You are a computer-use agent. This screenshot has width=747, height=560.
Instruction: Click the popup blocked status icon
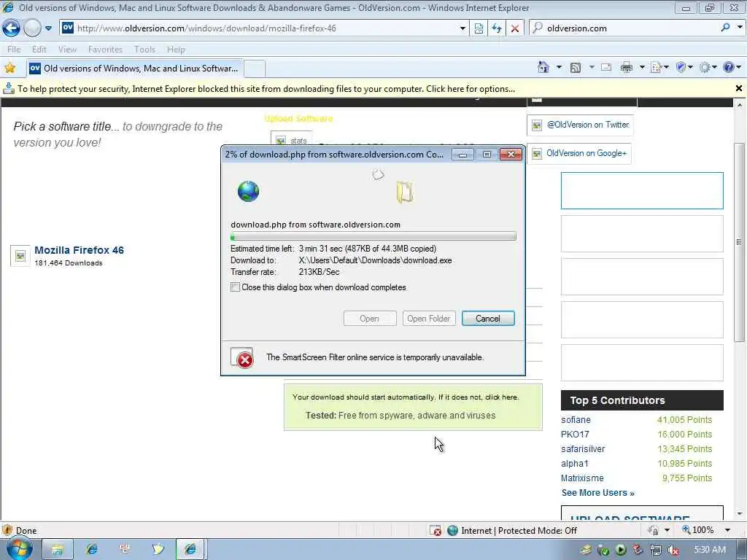pos(436,531)
